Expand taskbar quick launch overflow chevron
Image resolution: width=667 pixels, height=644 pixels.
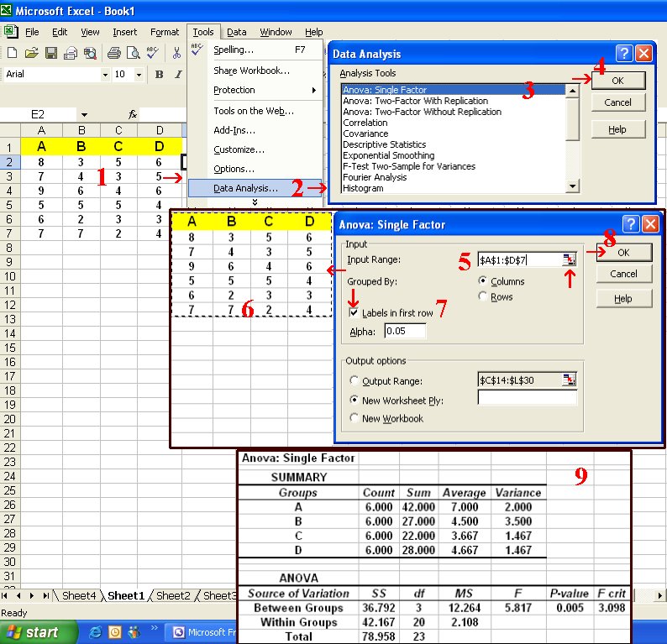(x=154, y=627)
